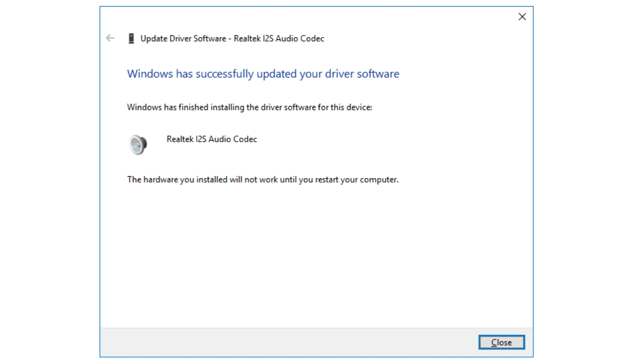Screen dimensions: 631x364
Task: Click the restart-your-computer notice text
Action: pyautogui.click(x=262, y=179)
